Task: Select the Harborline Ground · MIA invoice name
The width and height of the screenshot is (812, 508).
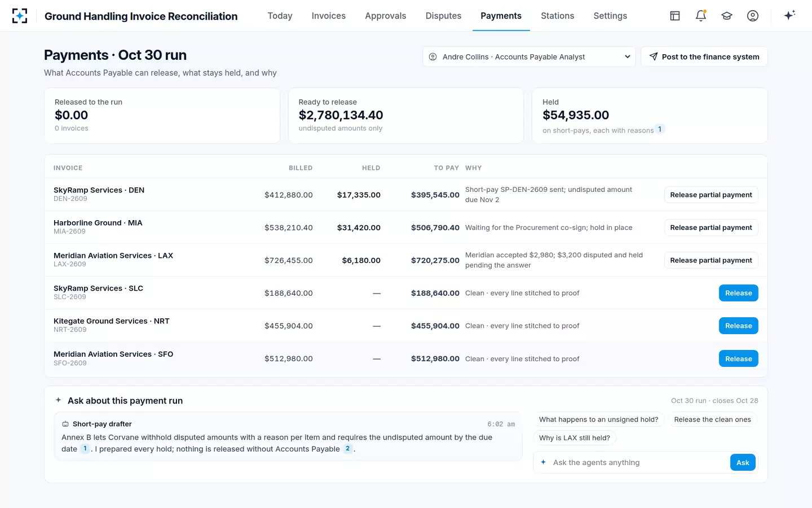Action: (x=98, y=223)
